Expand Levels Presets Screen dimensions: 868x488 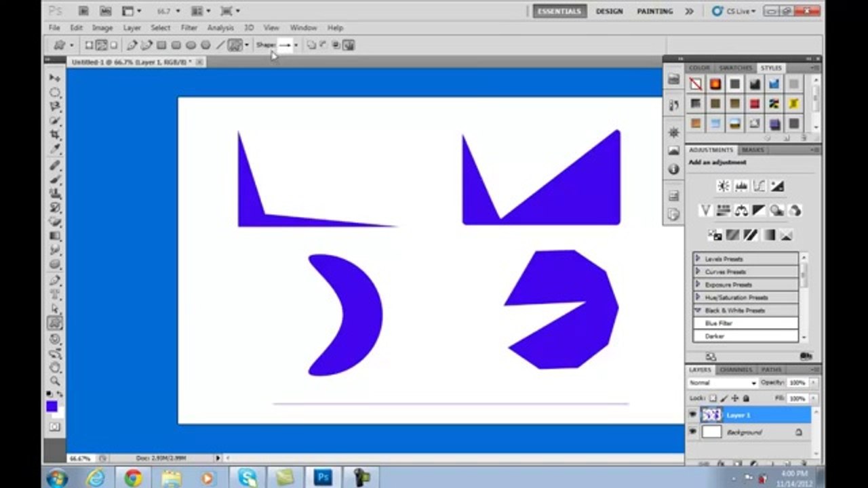[x=698, y=259]
